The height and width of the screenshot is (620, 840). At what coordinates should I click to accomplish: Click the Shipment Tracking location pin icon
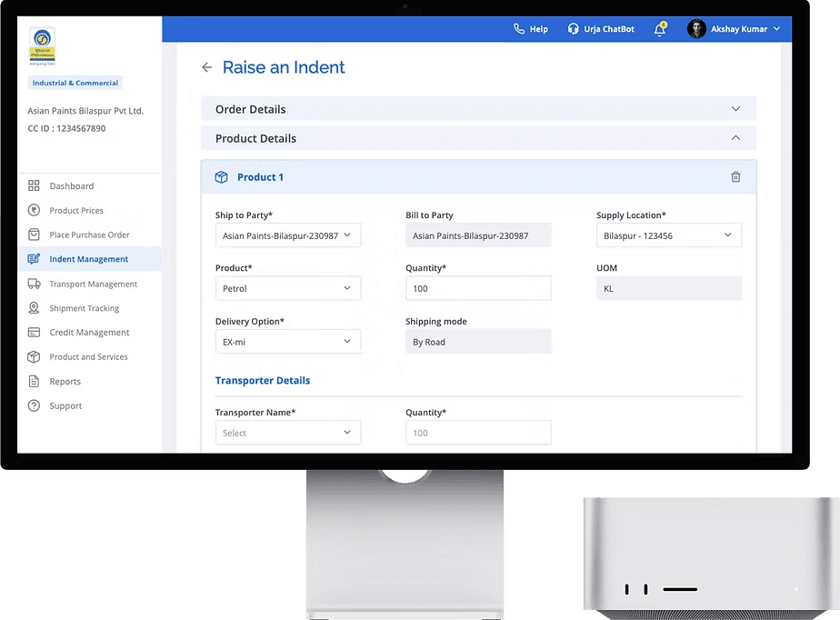[x=34, y=307]
